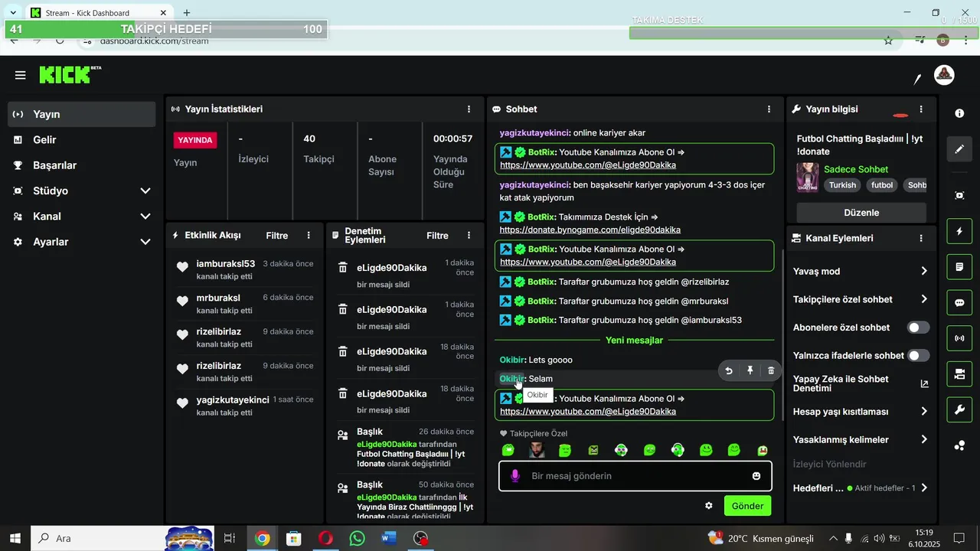
Task: Click the pencil edit icon in right sidebar
Action: tap(959, 149)
